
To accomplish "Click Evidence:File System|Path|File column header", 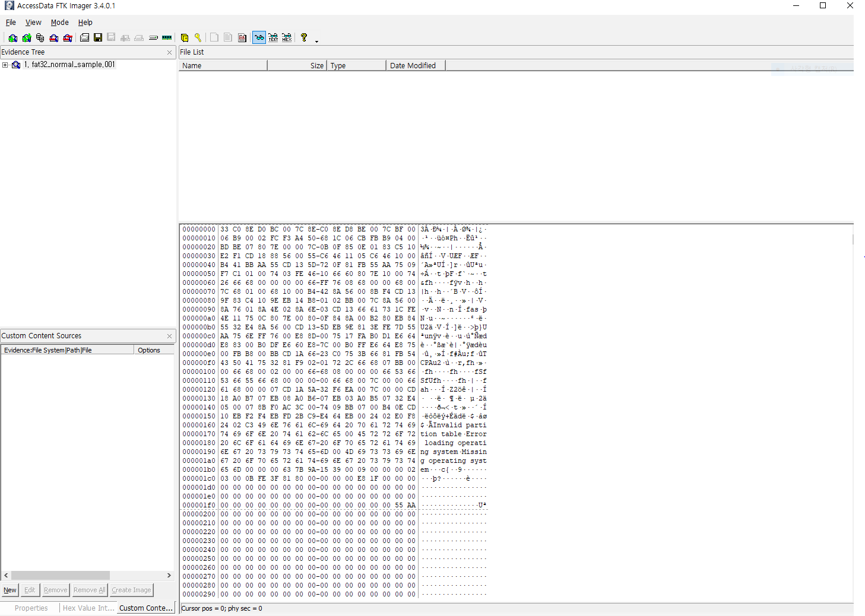I will [x=68, y=350].
